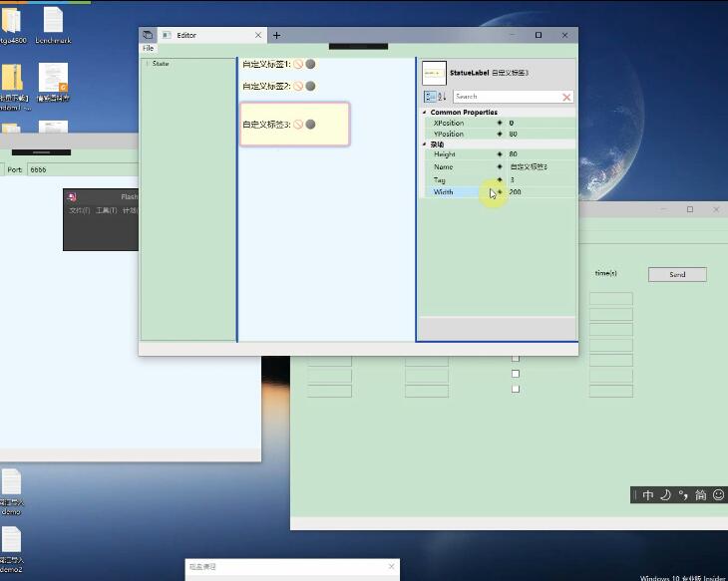Viewport: 728px width, 581px height.
Task: Click the StatueLabel title text
Action: pos(469,73)
